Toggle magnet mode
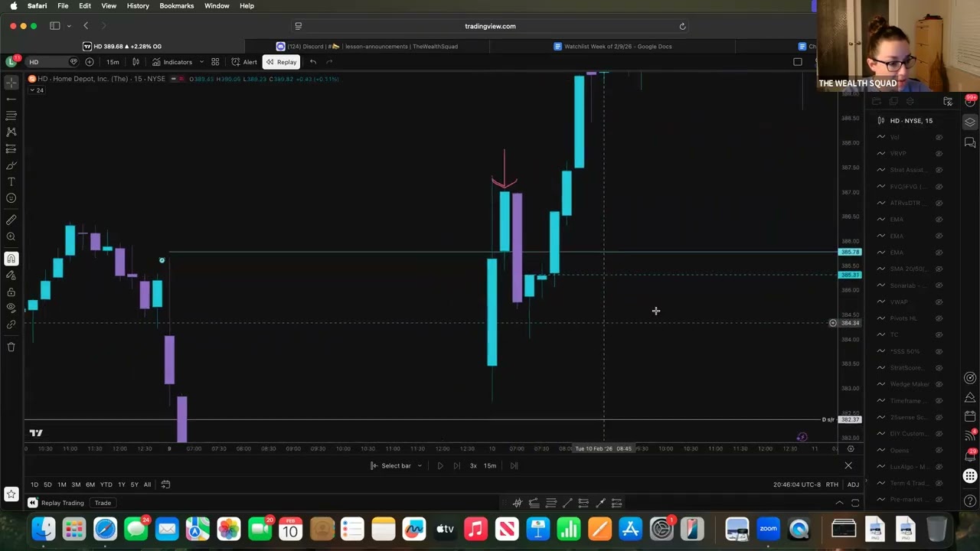 tap(11, 259)
